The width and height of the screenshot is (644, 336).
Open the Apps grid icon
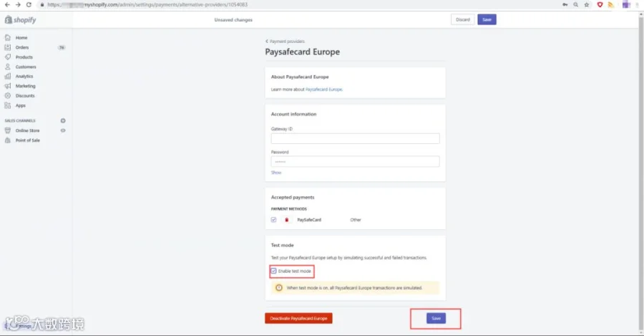(7, 105)
